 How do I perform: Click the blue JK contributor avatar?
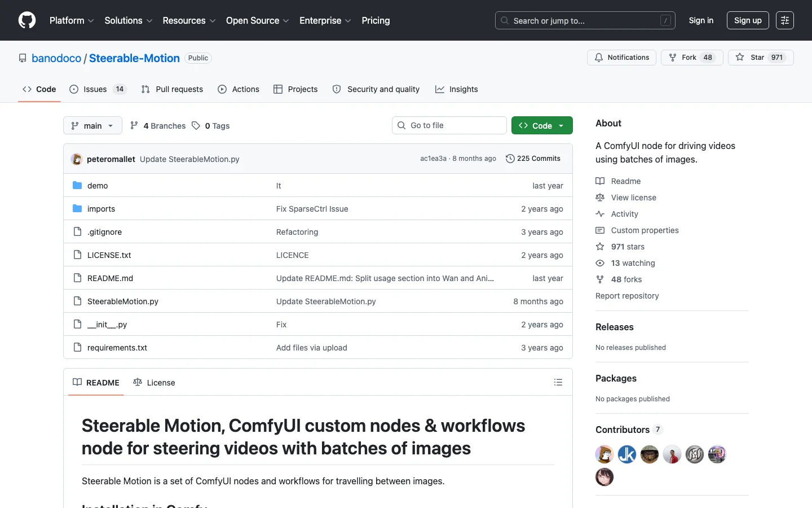pyautogui.click(x=627, y=454)
